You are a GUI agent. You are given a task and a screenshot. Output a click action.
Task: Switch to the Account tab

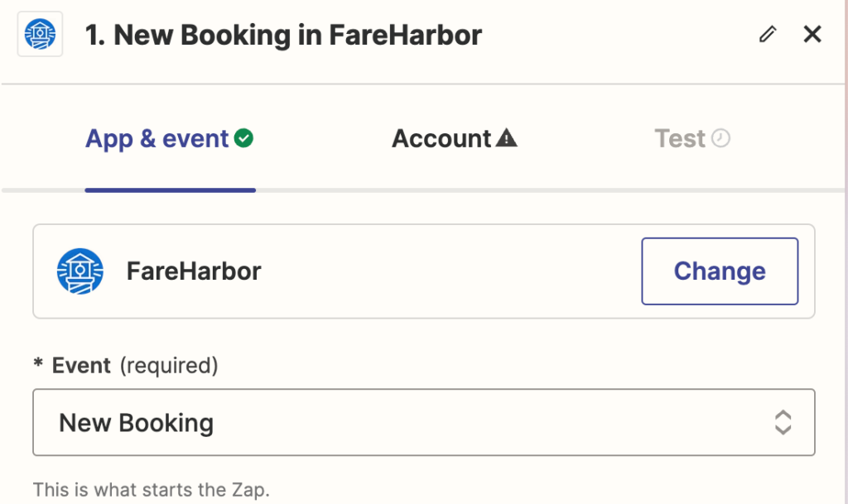455,139
